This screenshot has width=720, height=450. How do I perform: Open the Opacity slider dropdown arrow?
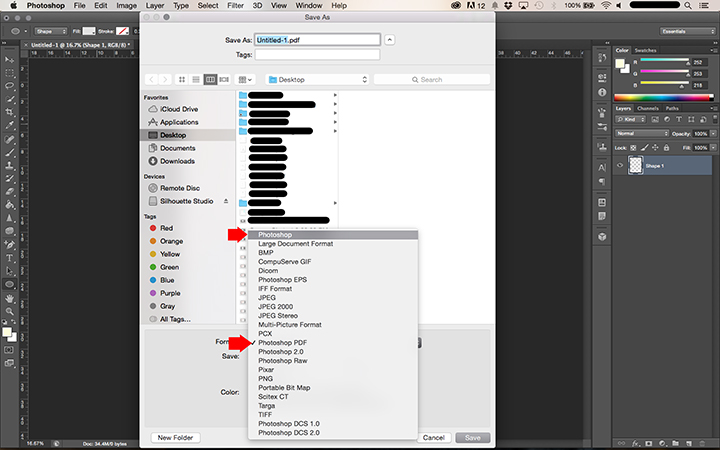713,134
